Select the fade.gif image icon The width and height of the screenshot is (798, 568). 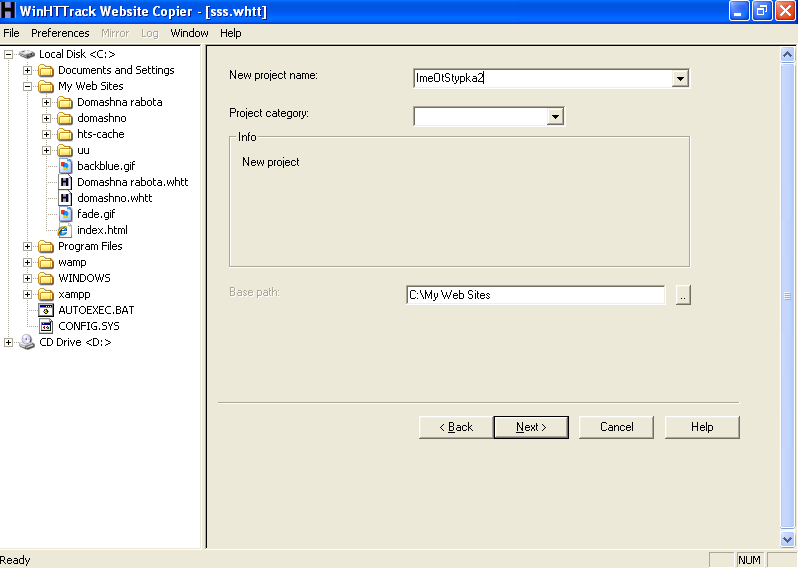pos(65,214)
